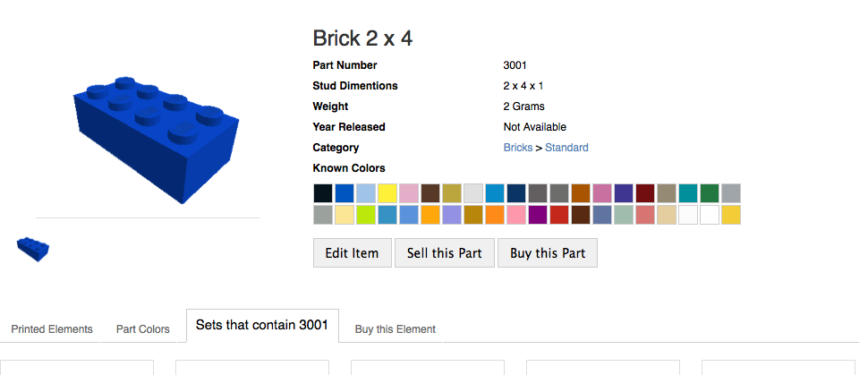The width and height of the screenshot is (868, 375).
Task: Pick the maroon dark red swatch
Action: point(645,193)
